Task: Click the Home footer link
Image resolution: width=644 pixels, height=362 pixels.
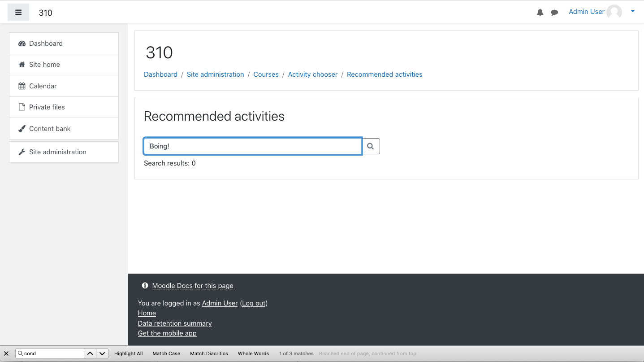Action: [147, 313]
